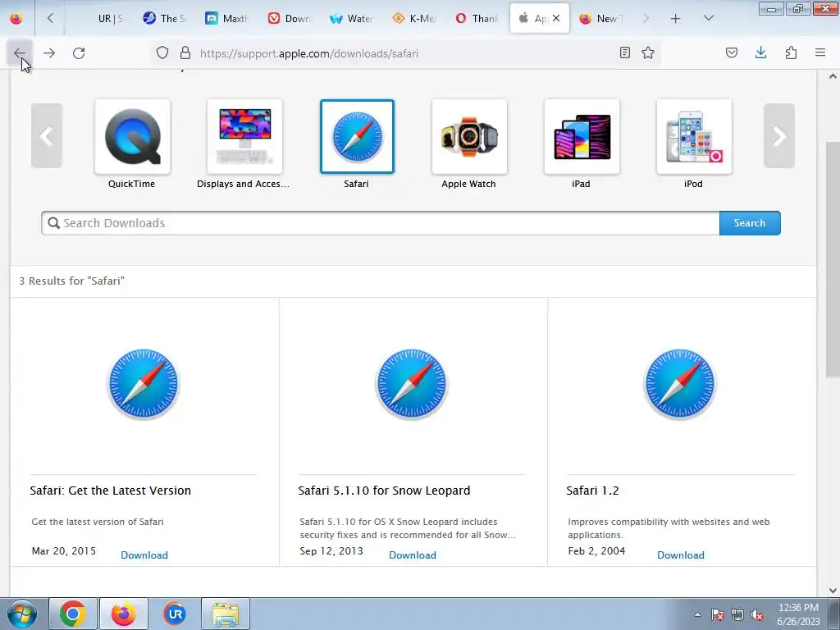View site security lock information
This screenshot has height=630, width=840.
[185, 53]
